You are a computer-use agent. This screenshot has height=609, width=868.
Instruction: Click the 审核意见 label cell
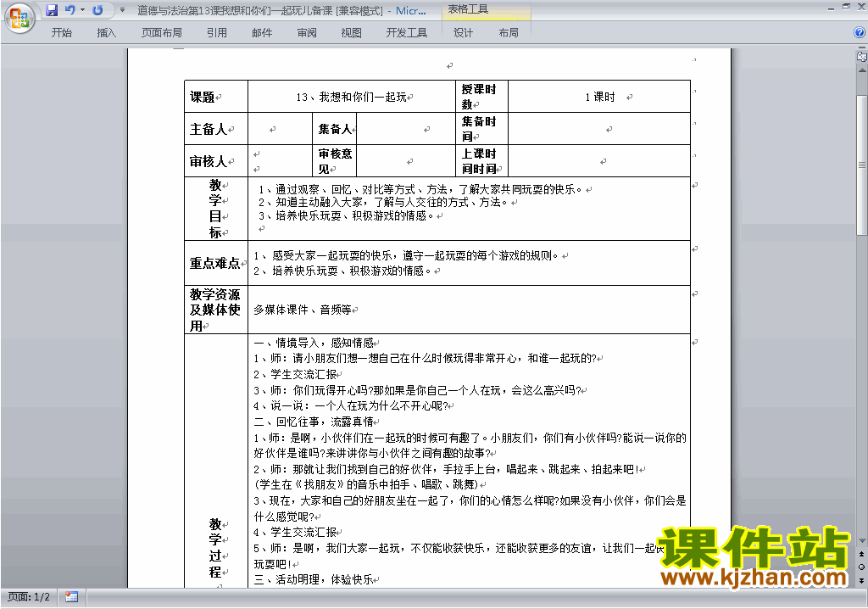334,161
